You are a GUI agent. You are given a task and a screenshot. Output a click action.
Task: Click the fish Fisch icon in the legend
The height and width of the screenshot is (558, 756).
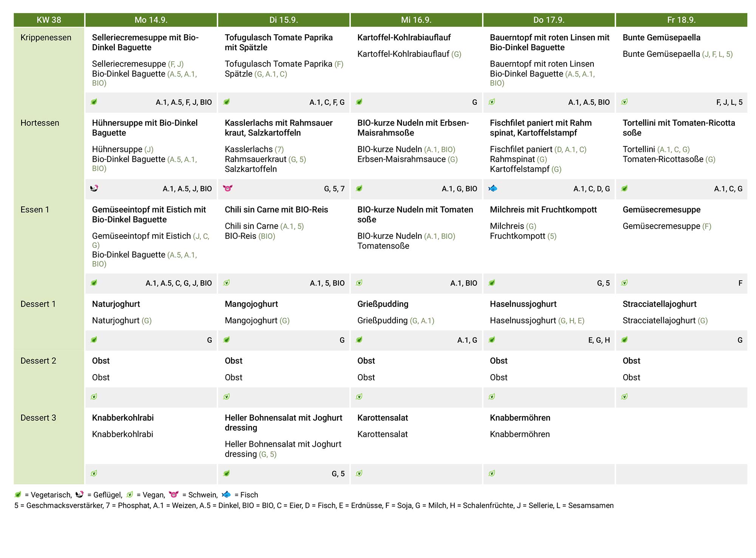click(226, 494)
